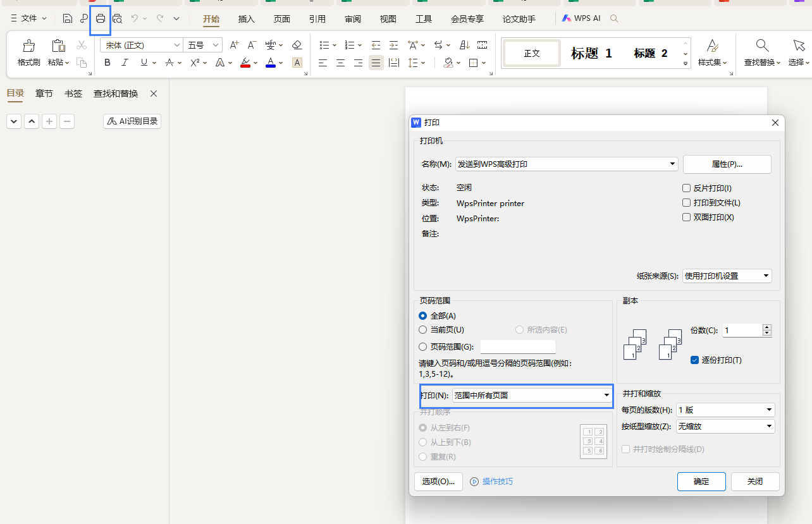This screenshot has width=812, height=524.
Task: Click the numbered list icon
Action: coord(349,45)
